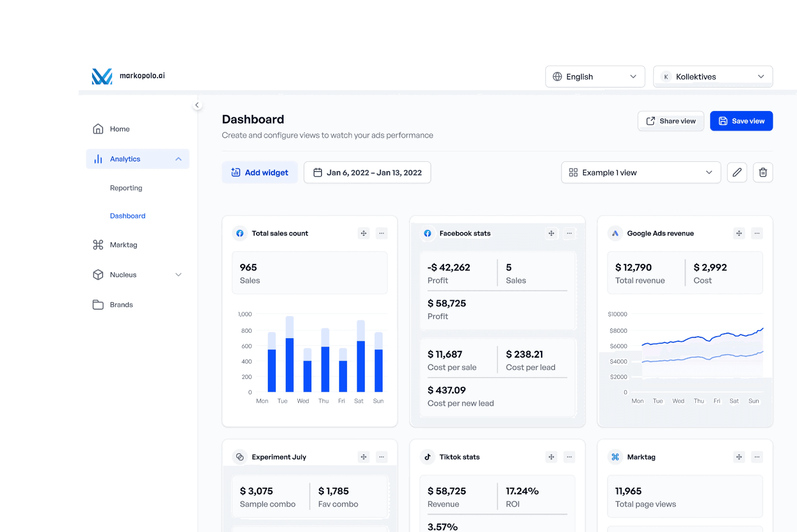
Task: Switch to Reporting in the sidebar
Action: coord(126,188)
